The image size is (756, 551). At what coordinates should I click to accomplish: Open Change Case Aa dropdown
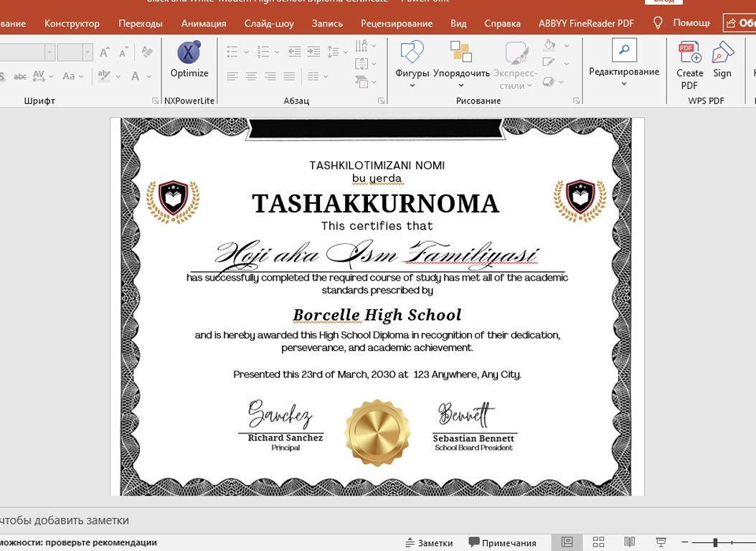(73, 75)
